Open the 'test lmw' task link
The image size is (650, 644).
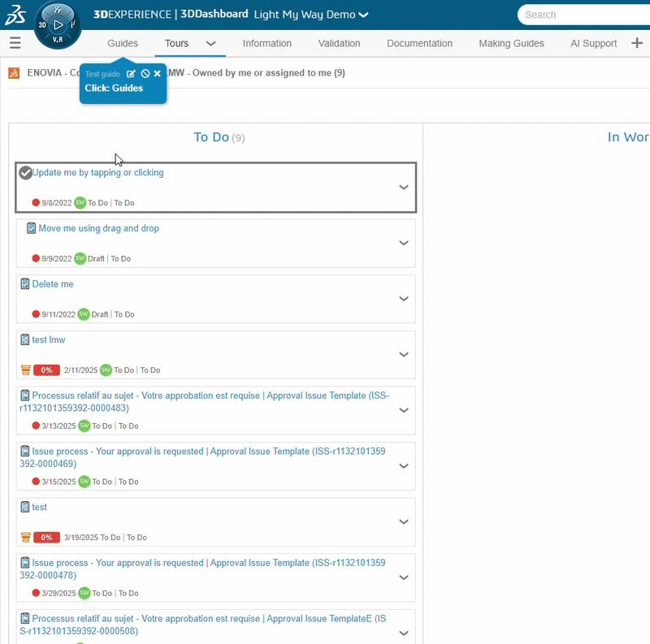click(x=49, y=339)
